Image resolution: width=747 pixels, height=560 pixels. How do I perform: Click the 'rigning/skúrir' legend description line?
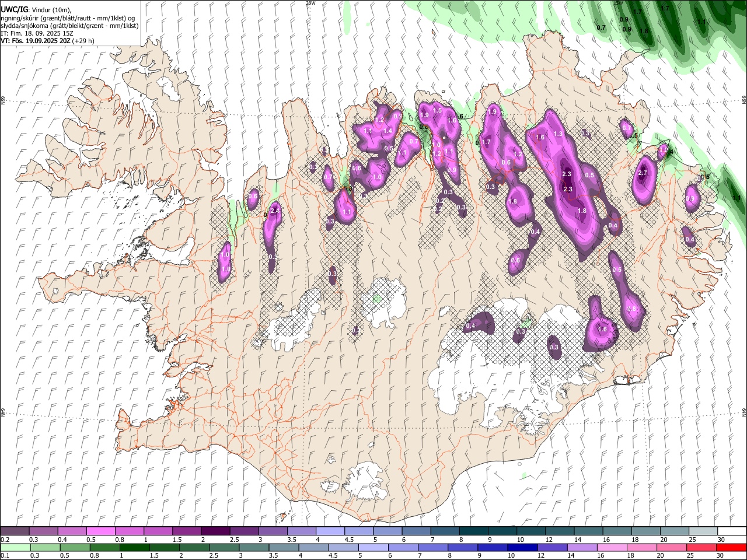pos(68,17)
